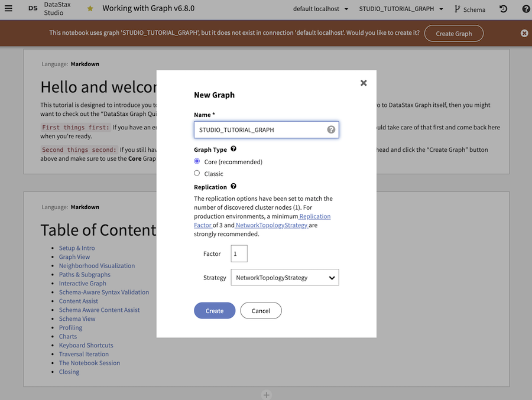532x400 pixels.
Task: Cancel the New Graph dialog
Action: (x=261, y=310)
